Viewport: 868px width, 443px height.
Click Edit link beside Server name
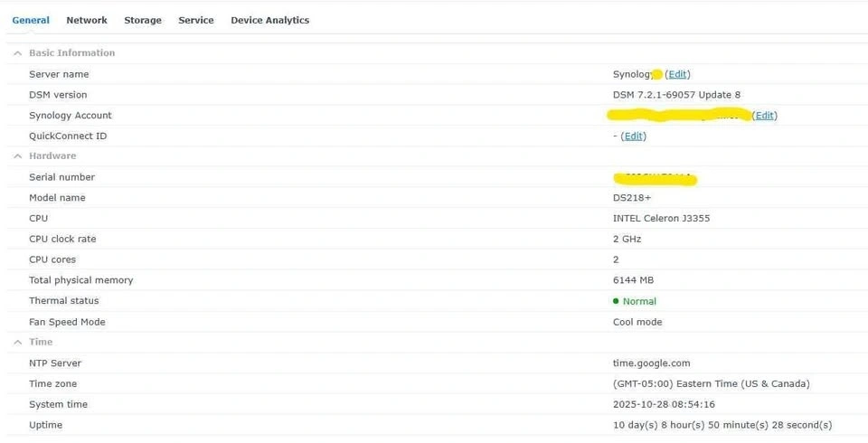click(677, 74)
